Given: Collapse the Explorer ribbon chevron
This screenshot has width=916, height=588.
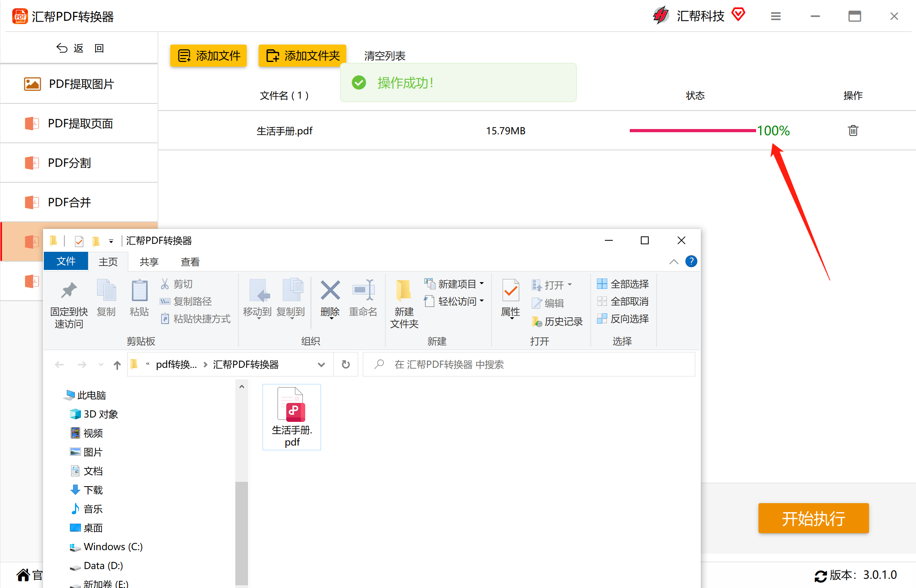Looking at the screenshot, I should (674, 262).
